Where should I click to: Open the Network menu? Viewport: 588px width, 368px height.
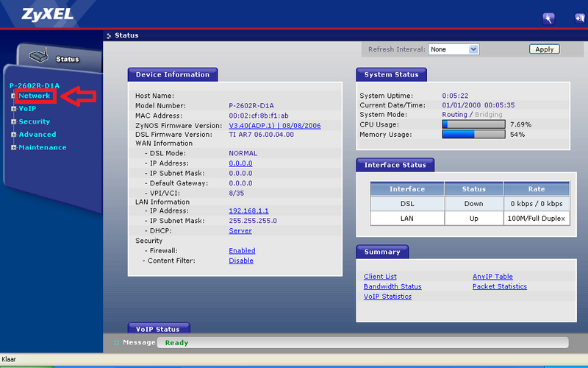point(35,96)
